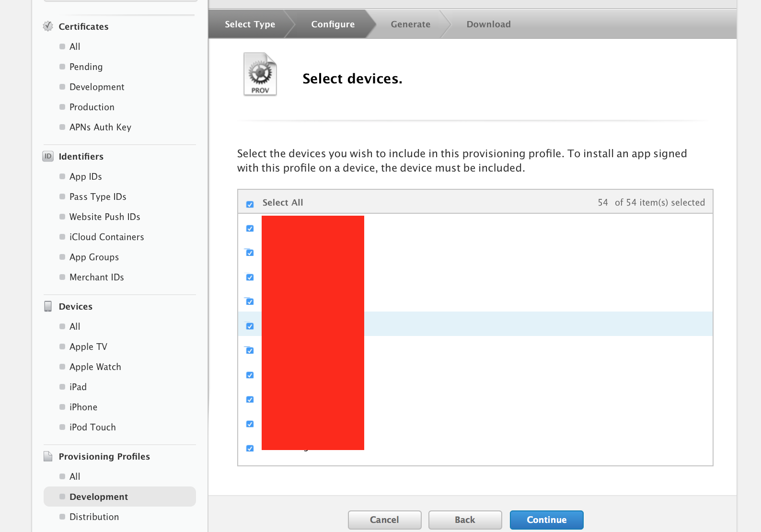Click the Devices section phone icon

(48, 306)
